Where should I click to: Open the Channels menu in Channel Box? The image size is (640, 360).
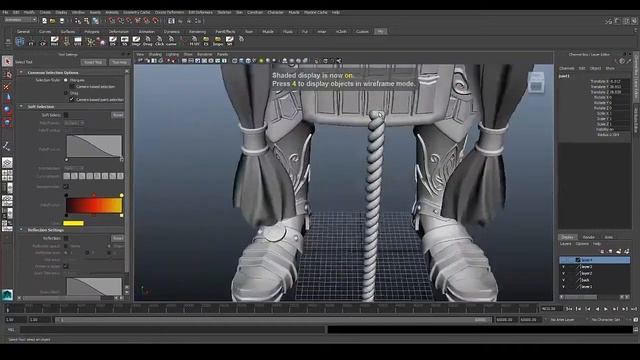coord(567,68)
